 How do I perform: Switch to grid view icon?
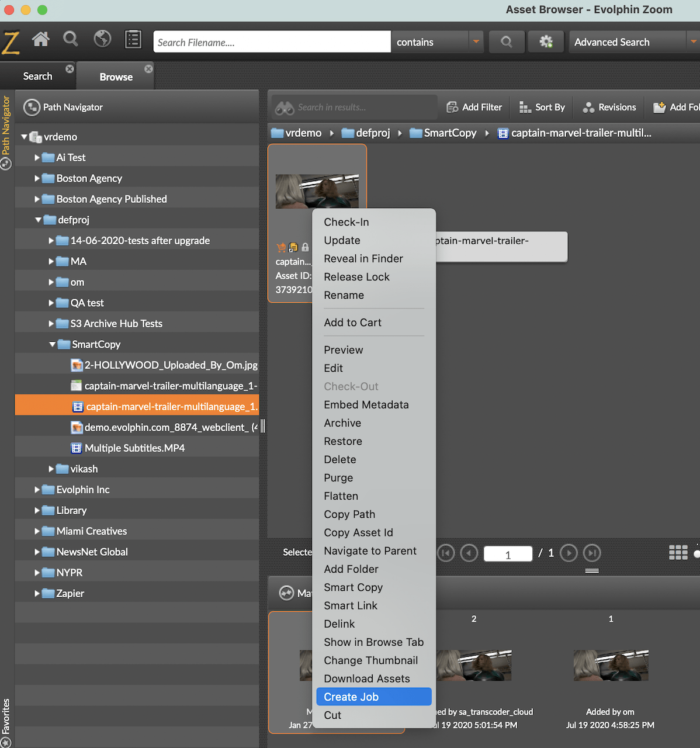678,552
